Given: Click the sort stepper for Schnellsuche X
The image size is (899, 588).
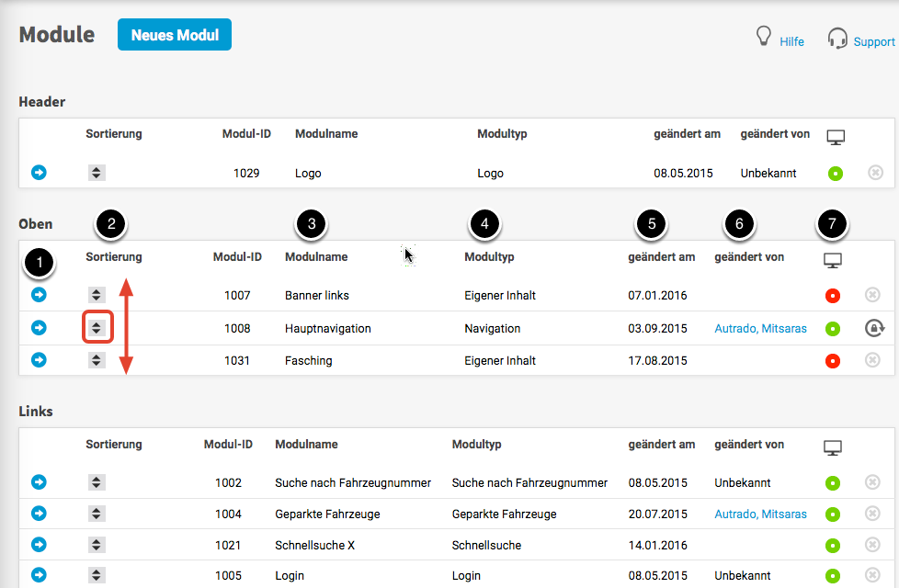Looking at the screenshot, I should pos(97,545).
